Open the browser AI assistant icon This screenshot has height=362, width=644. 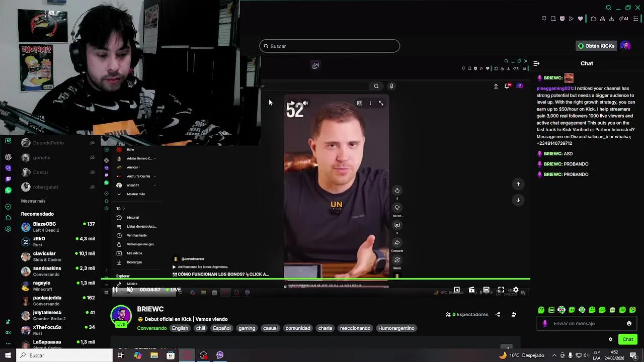pos(623,19)
